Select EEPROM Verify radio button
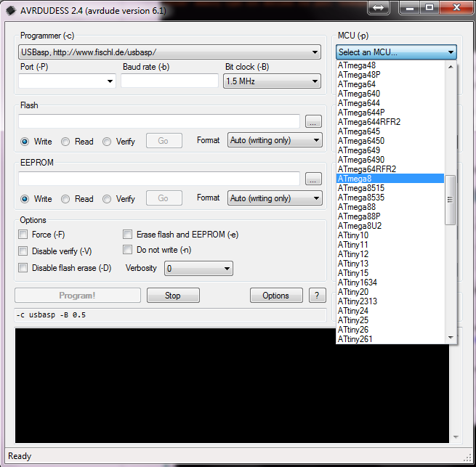The width and height of the screenshot is (476, 467). point(107,199)
